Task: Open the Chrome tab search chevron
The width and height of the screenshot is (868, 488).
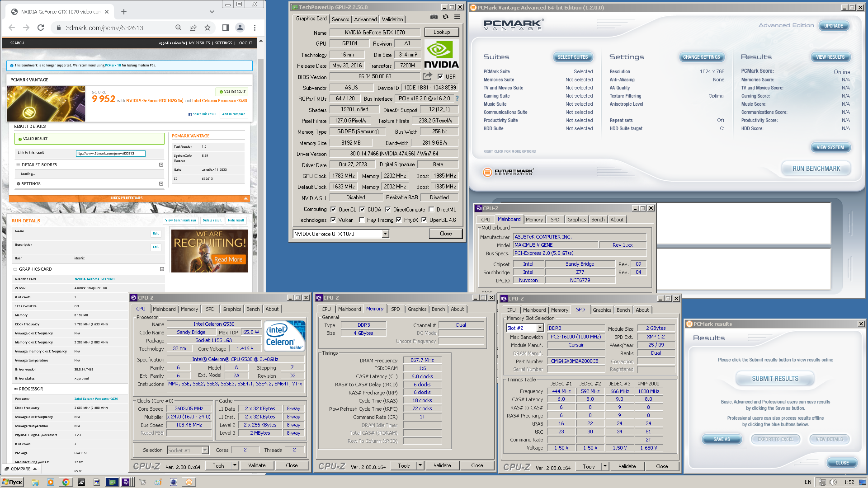Action: click(x=212, y=12)
